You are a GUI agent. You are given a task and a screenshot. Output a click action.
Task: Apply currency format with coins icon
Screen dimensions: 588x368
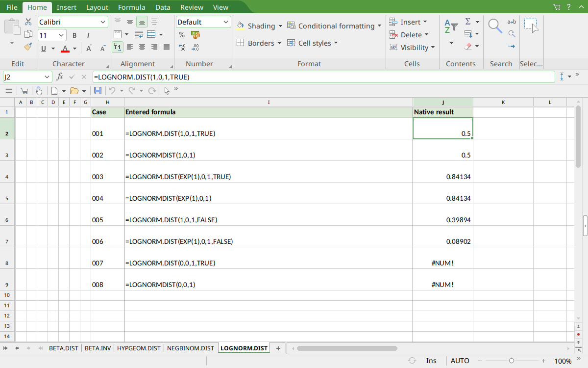(196, 35)
